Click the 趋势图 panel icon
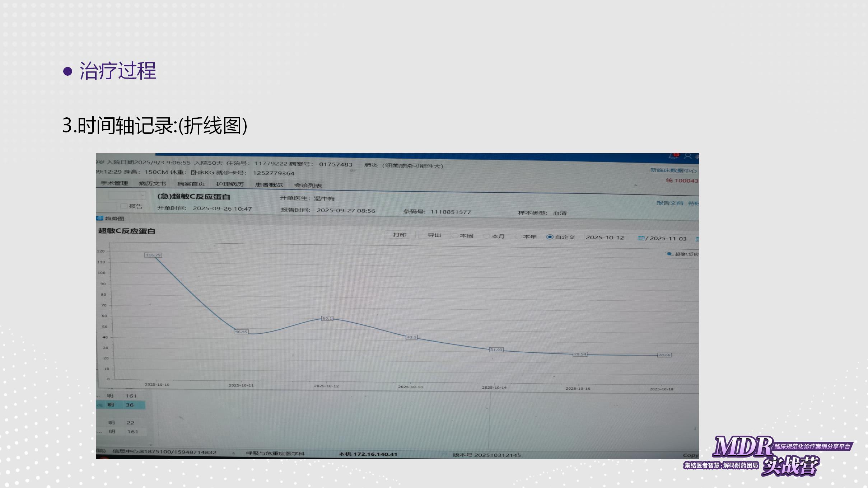 tap(100, 218)
